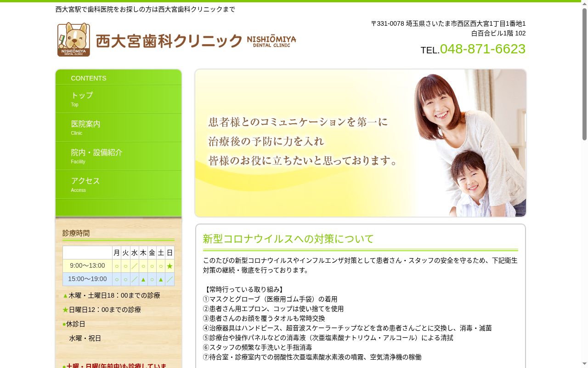Select the アクセス Access menu item
588x368 pixels.
point(119,185)
